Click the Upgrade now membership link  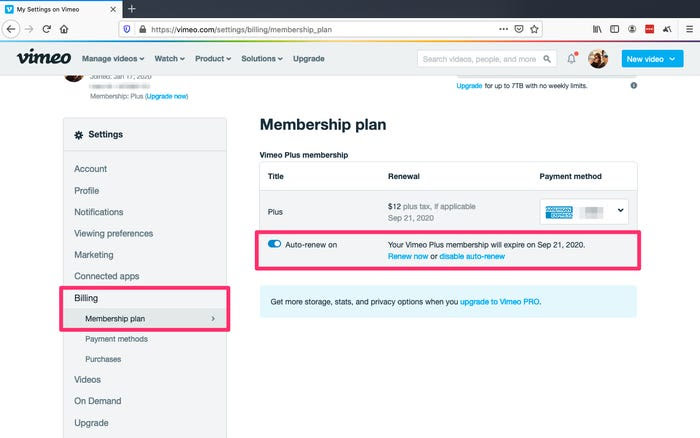[x=167, y=96]
